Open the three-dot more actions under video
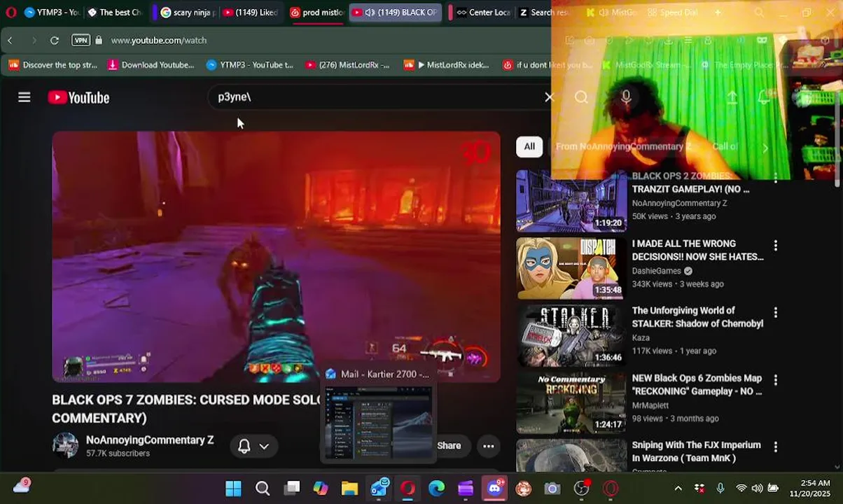Image resolution: width=843 pixels, height=504 pixels. (489, 446)
